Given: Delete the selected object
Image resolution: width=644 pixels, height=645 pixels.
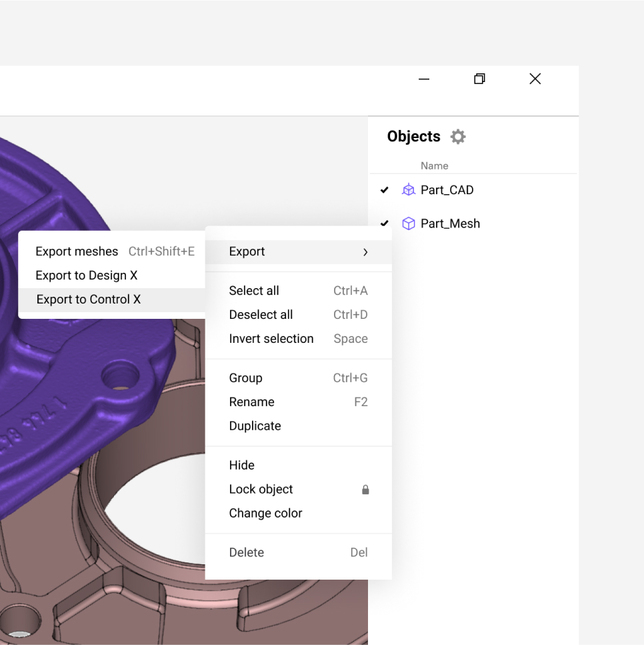Looking at the screenshot, I should point(247,553).
